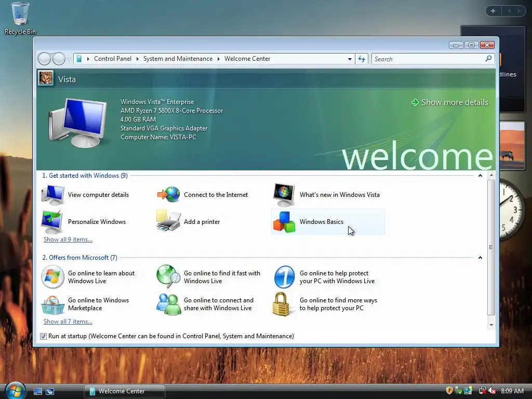
Task: Click the Add a printer icon
Action: (x=168, y=221)
